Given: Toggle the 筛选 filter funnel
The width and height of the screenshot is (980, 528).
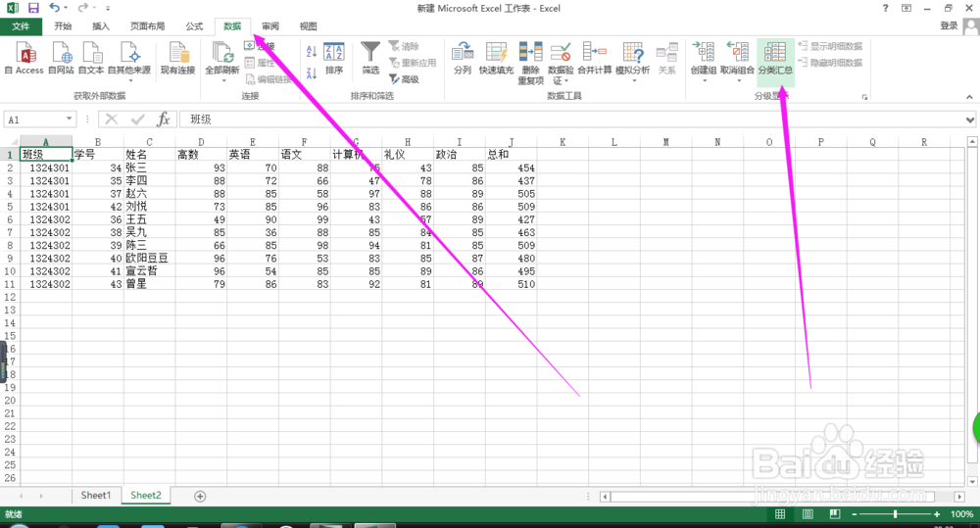Looking at the screenshot, I should [370, 58].
